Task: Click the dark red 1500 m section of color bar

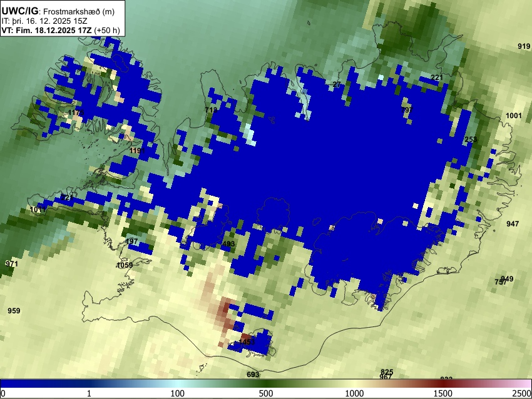Action: coord(443,383)
